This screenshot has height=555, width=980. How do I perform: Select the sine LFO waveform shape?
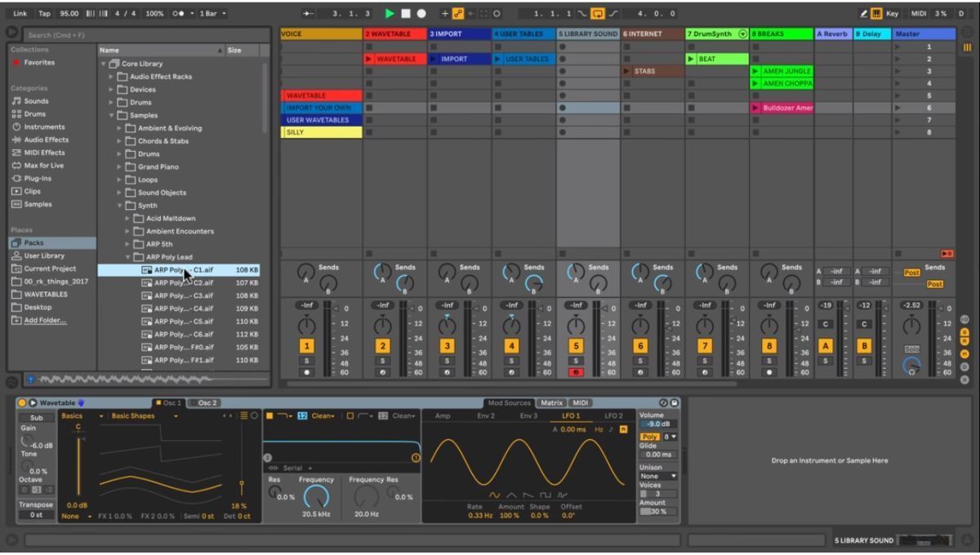tap(495, 495)
